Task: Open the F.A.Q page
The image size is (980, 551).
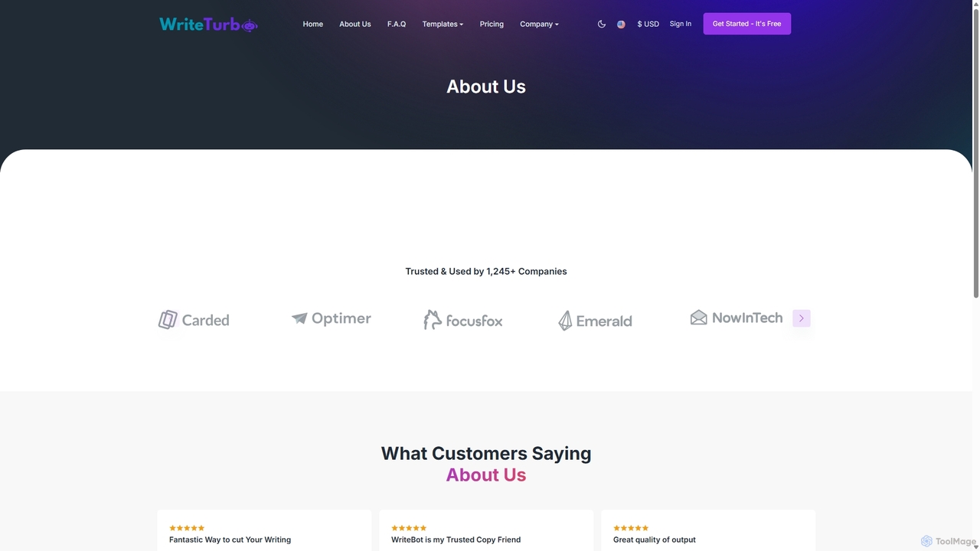Action: click(x=397, y=24)
